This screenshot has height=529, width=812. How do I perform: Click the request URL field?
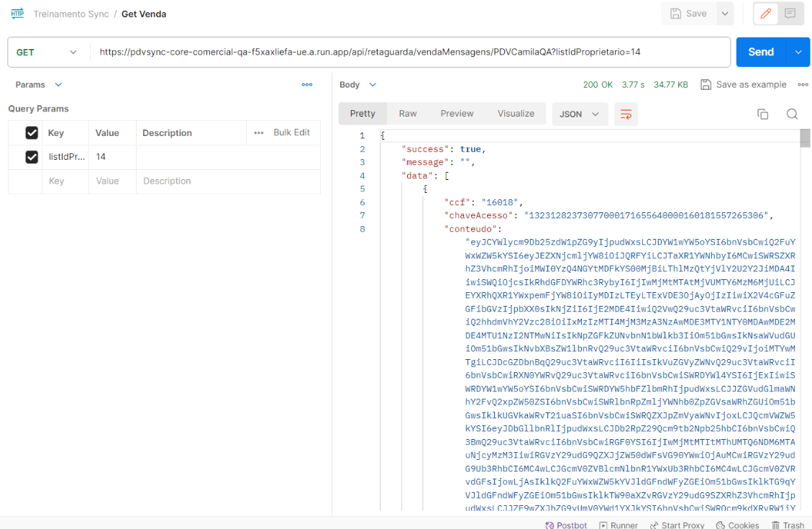coord(410,52)
